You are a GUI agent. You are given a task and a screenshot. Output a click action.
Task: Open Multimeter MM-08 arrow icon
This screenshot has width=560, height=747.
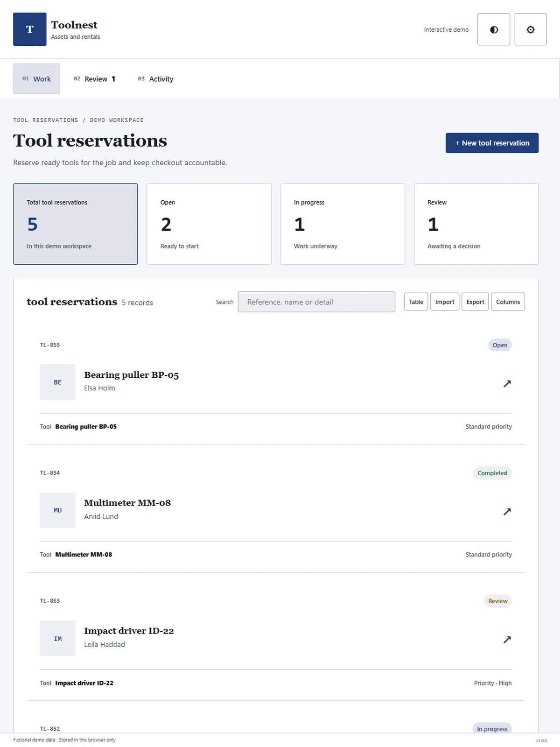point(507,511)
